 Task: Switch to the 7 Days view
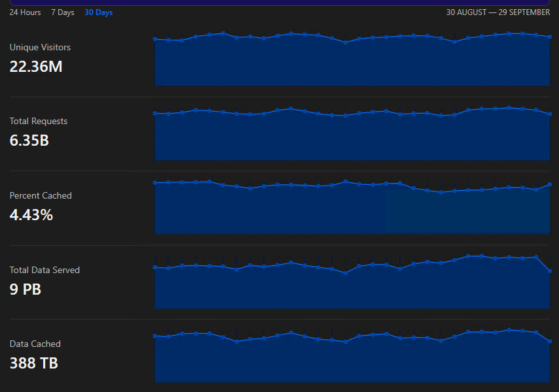(63, 12)
